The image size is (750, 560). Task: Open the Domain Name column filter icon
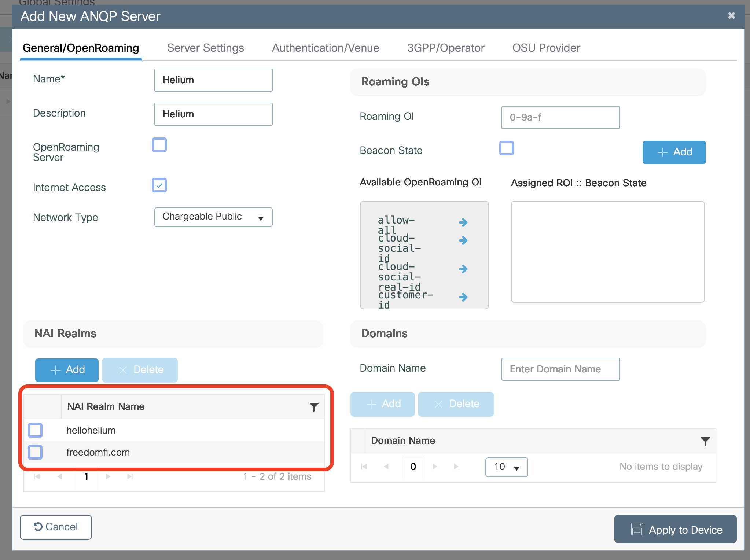705,441
